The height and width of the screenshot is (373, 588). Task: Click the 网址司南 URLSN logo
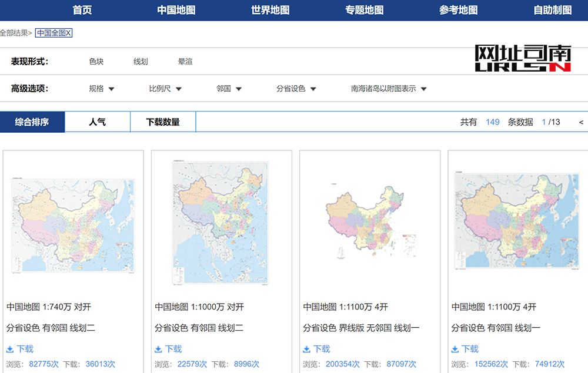(x=523, y=59)
